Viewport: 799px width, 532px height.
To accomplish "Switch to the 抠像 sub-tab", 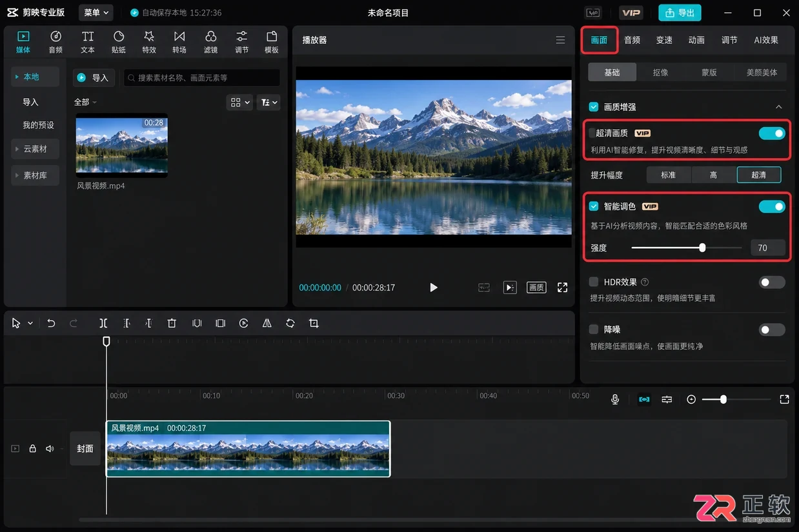I will [660, 72].
